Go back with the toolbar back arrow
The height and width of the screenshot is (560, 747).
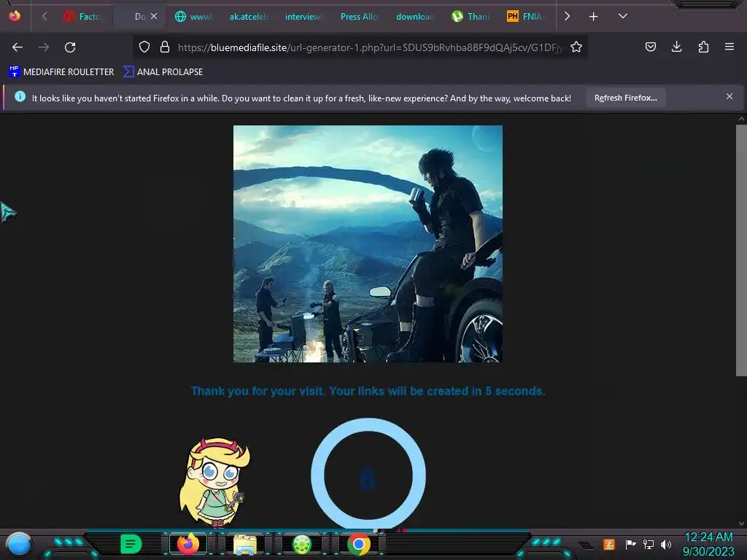[18, 47]
